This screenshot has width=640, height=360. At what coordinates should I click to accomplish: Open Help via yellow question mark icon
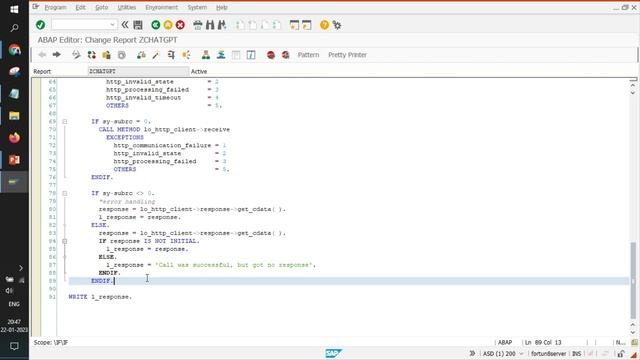[x=324, y=25]
